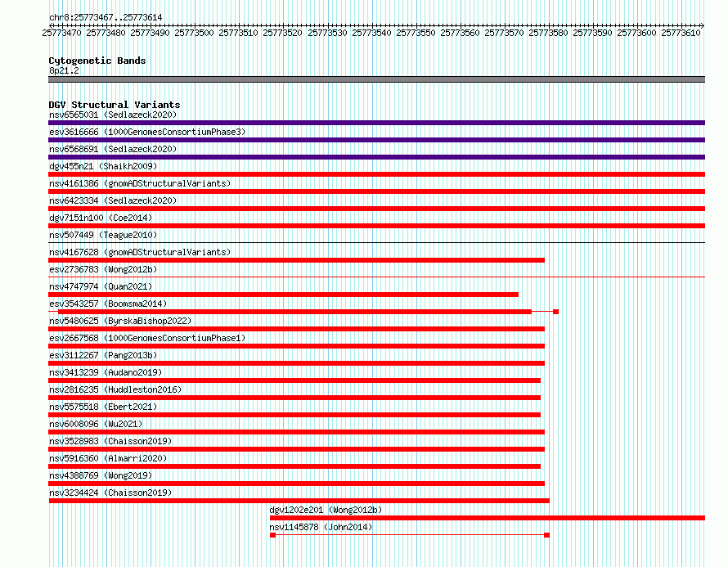Click the red bar under dgv7151n100
The height and width of the screenshot is (567, 728).
tap(376, 226)
